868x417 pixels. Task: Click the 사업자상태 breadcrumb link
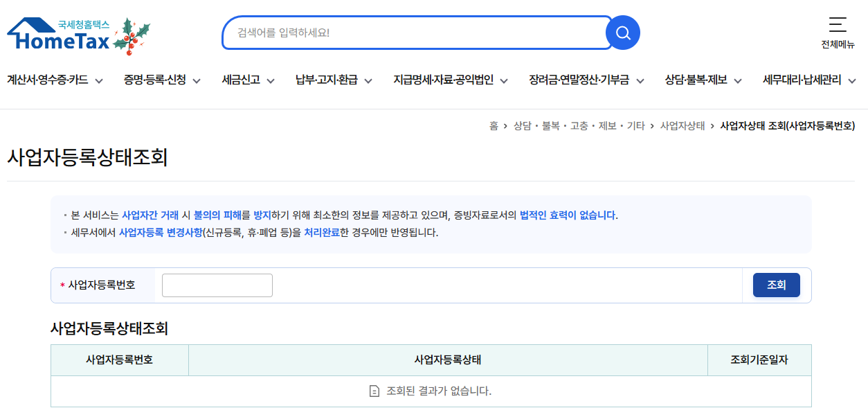point(682,126)
